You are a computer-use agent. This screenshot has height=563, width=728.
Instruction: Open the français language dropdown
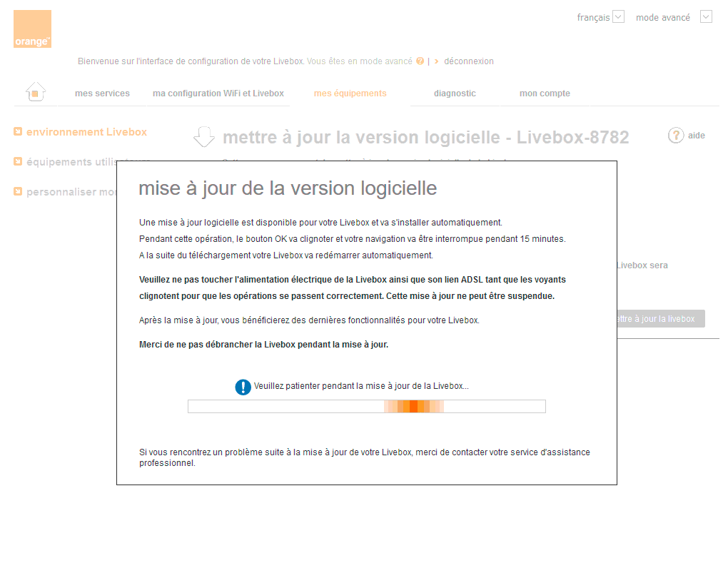point(618,16)
